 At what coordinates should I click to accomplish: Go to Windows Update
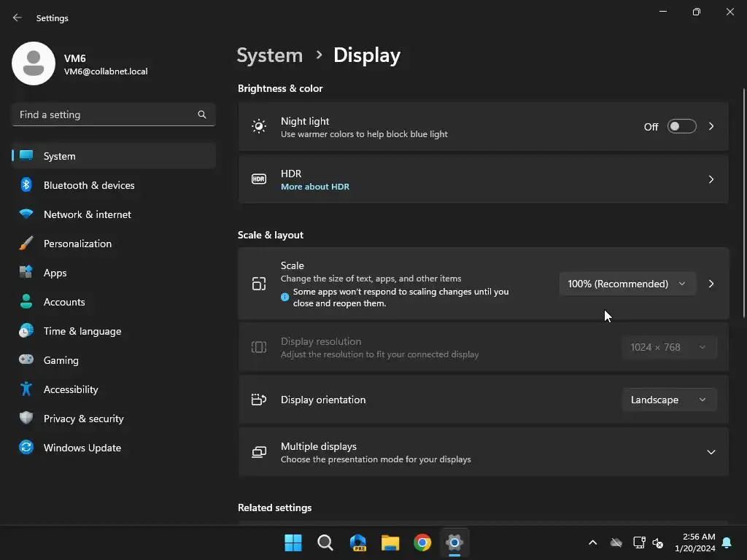coord(114,447)
